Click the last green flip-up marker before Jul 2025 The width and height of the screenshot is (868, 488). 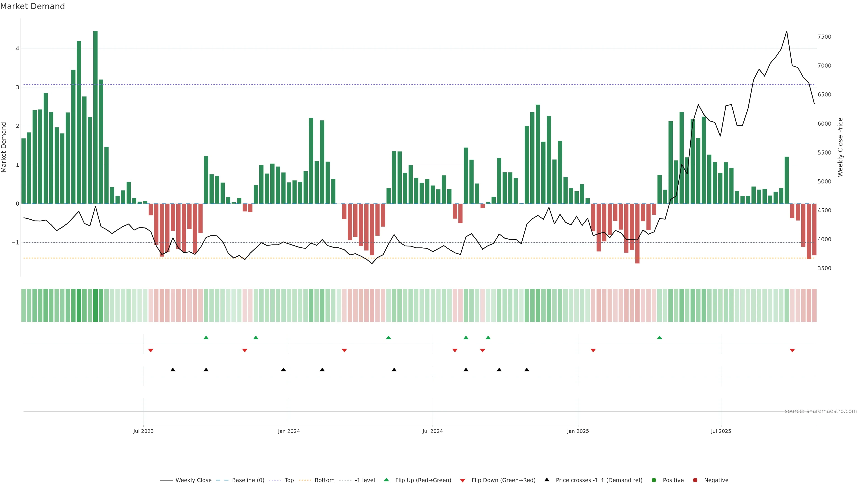pyautogui.click(x=659, y=338)
